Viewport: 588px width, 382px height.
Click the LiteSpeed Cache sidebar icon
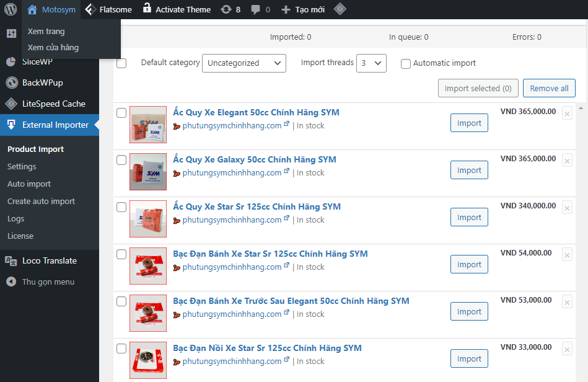click(11, 104)
